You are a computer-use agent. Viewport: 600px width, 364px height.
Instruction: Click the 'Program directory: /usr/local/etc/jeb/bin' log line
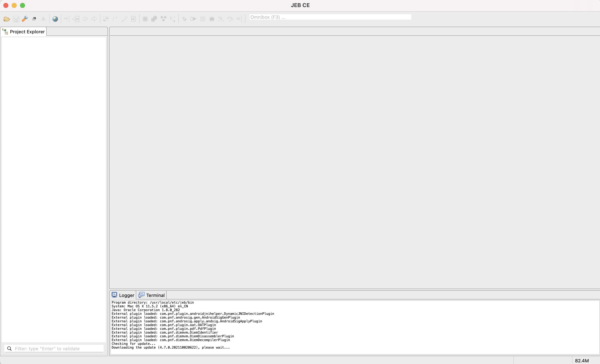[153, 302]
